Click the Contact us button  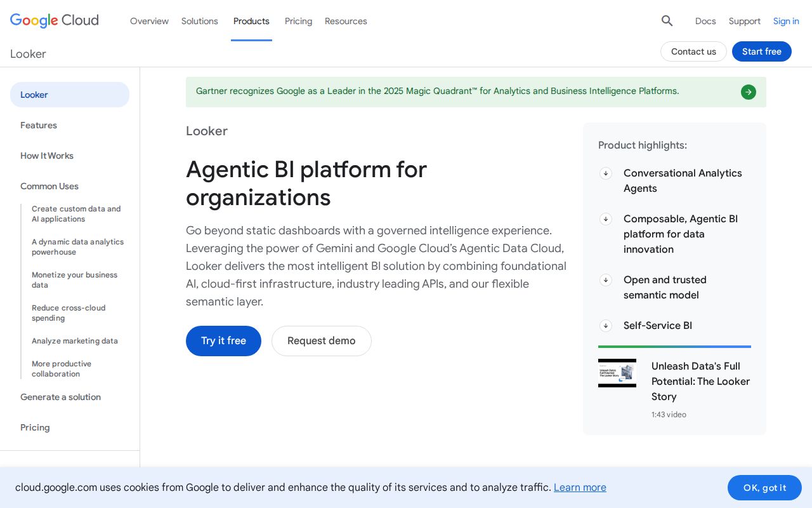[x=693, y=51]
